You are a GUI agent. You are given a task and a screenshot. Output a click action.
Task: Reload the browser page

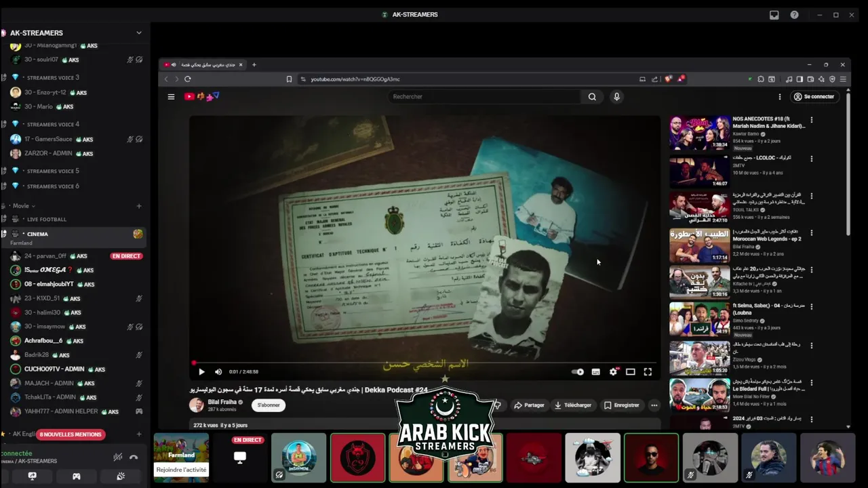(188, 79)
